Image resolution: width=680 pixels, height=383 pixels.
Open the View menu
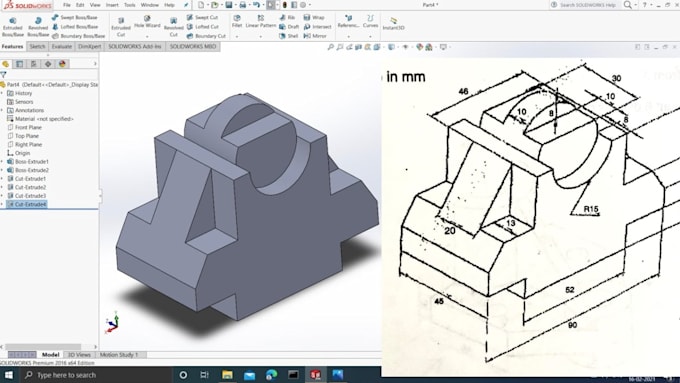tap(95, 5)
